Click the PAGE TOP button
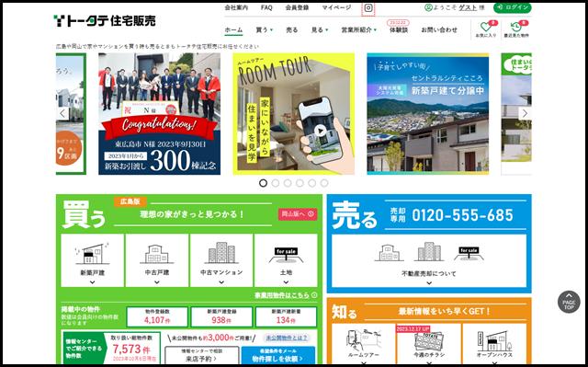The image size is (588, 367). point(569,302)
